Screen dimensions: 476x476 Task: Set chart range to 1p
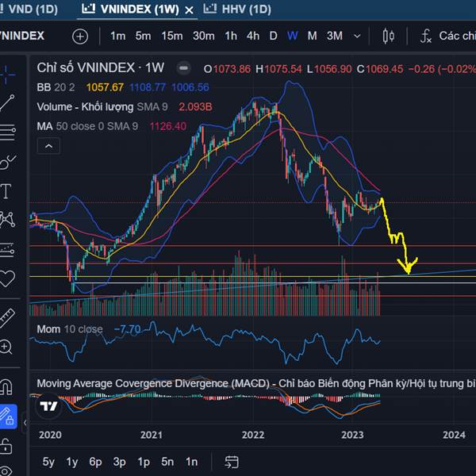[144, 462]
